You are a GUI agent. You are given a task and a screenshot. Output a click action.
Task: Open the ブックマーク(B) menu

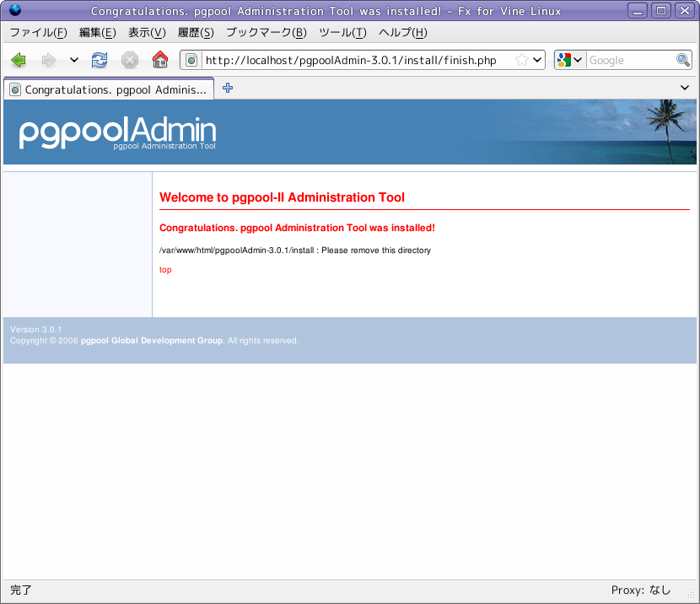point(267,33)
